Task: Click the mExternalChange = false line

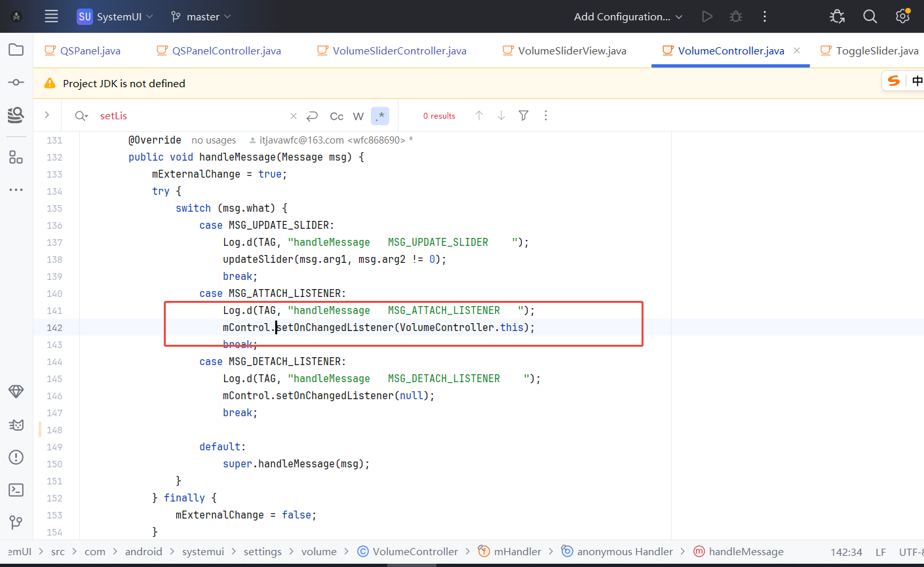Action: [x=246, y=515]
